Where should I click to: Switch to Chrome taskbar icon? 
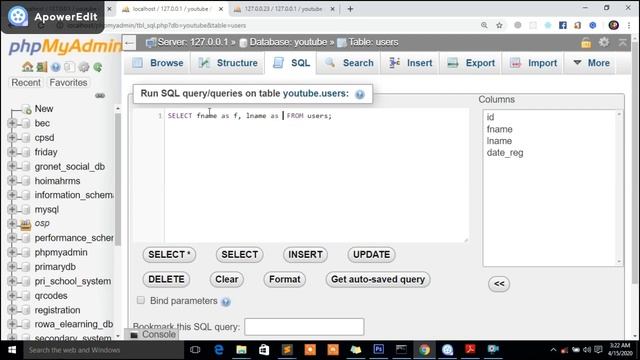[x=424, y=350]
